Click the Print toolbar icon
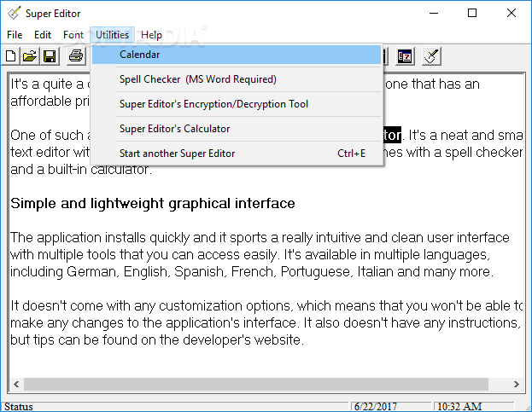The height and width of the screenshot is (412, 532). (x=76, y=56)
